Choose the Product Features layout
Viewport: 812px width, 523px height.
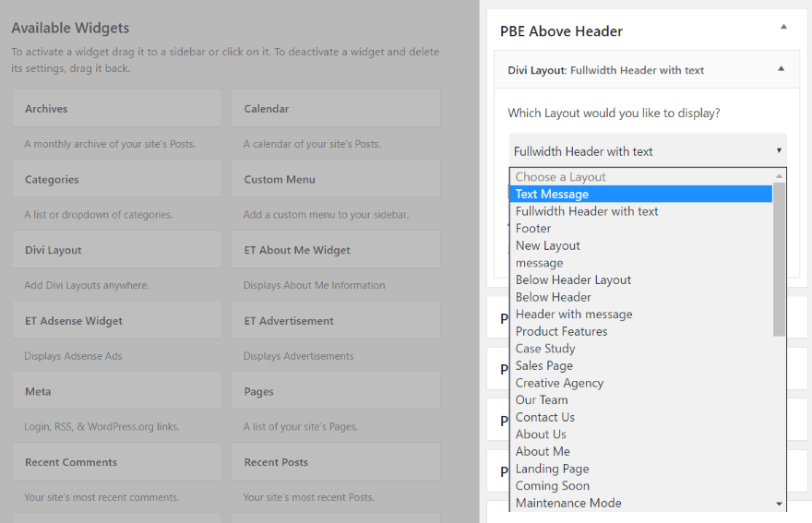click(641, 331)
